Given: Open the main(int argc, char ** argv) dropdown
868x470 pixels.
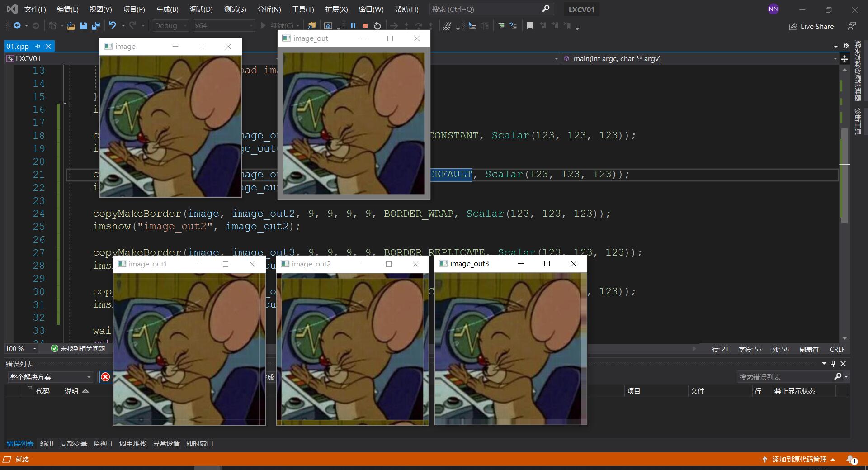Looking at the screenshot, I should click(700, 59).
